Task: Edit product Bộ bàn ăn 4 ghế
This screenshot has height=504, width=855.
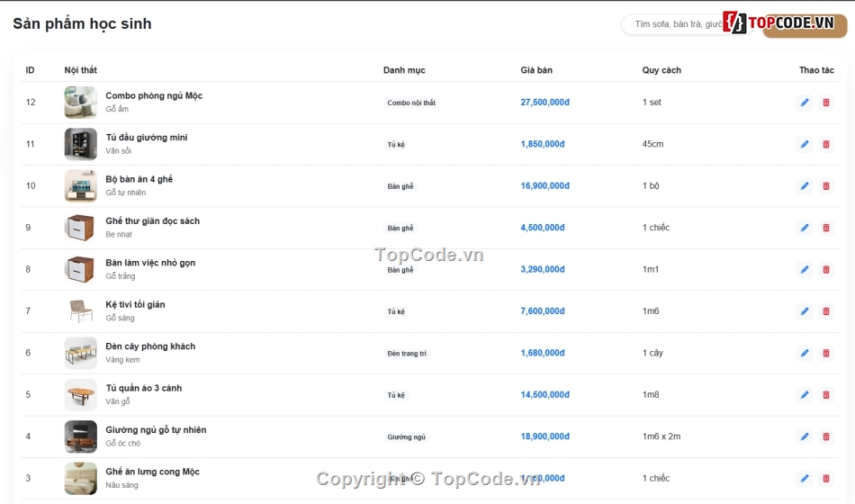Action: [x=805, y=186]
